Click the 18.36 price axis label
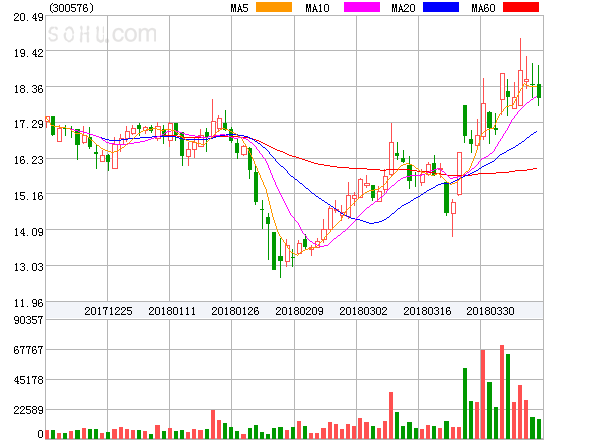Image resolution: width=600 pixels, height=440 pixels. pos(29,89)
